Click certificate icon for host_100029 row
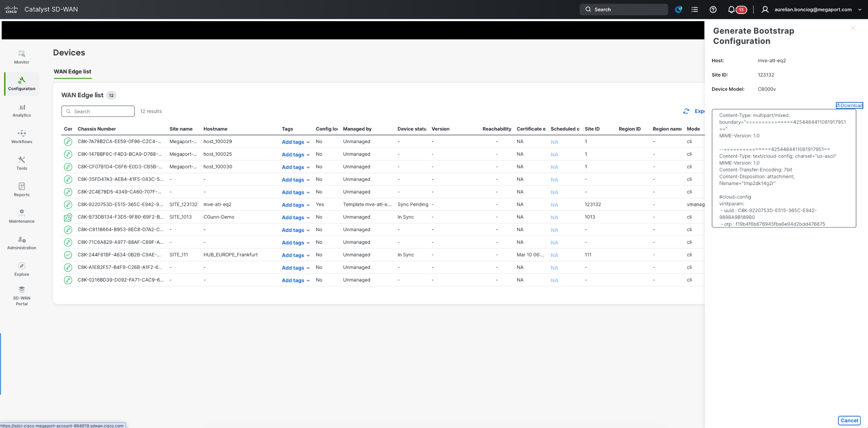 68,142
